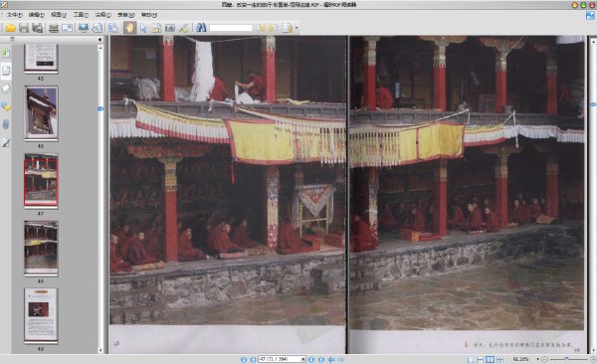This screenshot has width=597, height=364.
Task: Switch to continuous page layout
Action: click(x=481, y=360)
